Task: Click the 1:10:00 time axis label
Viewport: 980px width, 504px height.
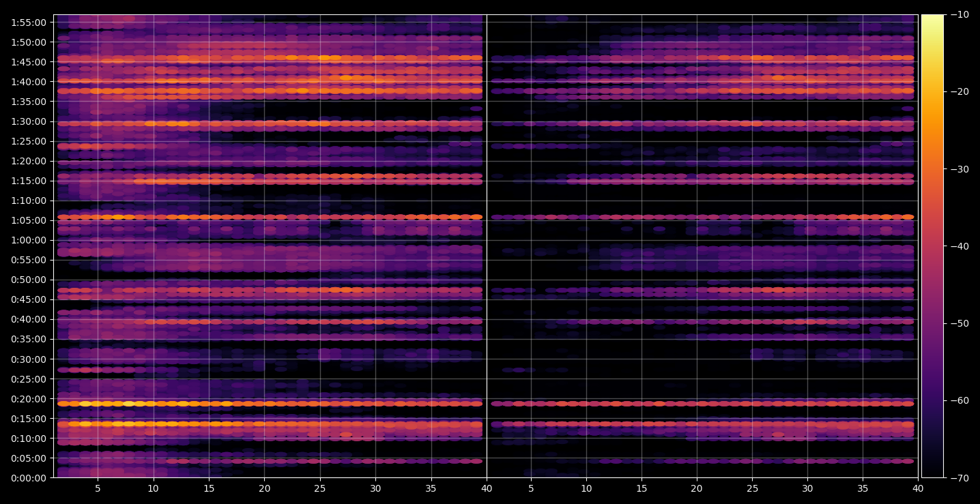Action: [29, 201]
